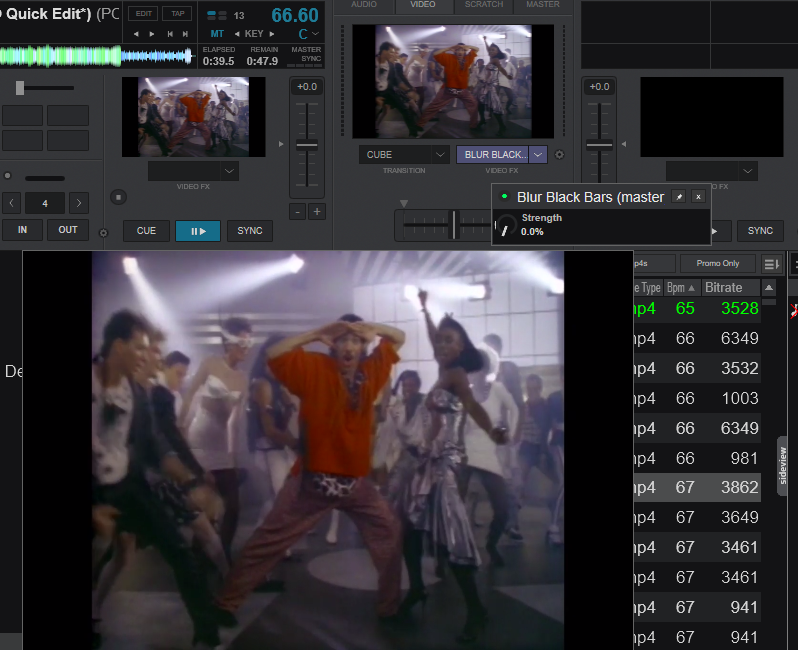Image resolution: width=798 pixels, height=650 pixels.
Task: Click the arrow beside left deck video fader
Action: (x=281, y=144)
